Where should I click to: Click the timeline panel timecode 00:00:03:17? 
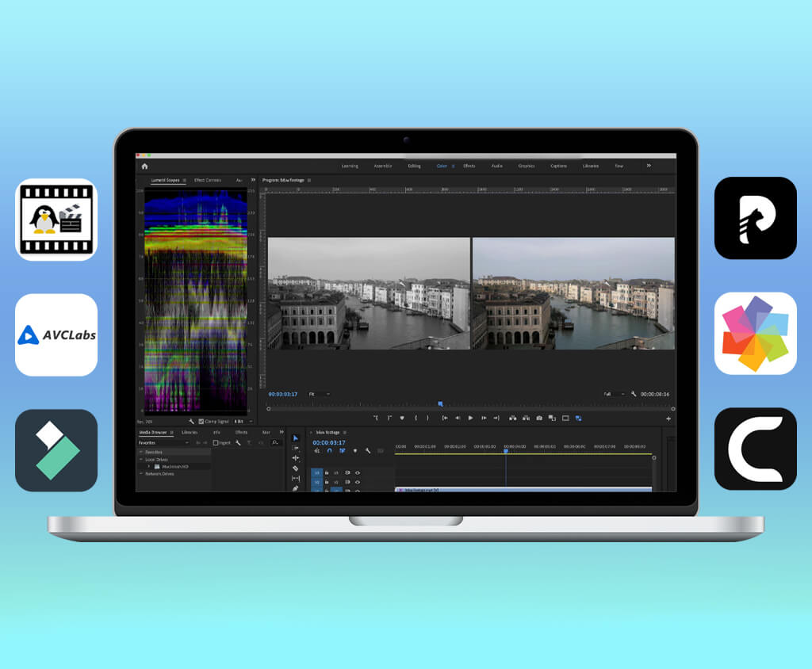(329, 443)
